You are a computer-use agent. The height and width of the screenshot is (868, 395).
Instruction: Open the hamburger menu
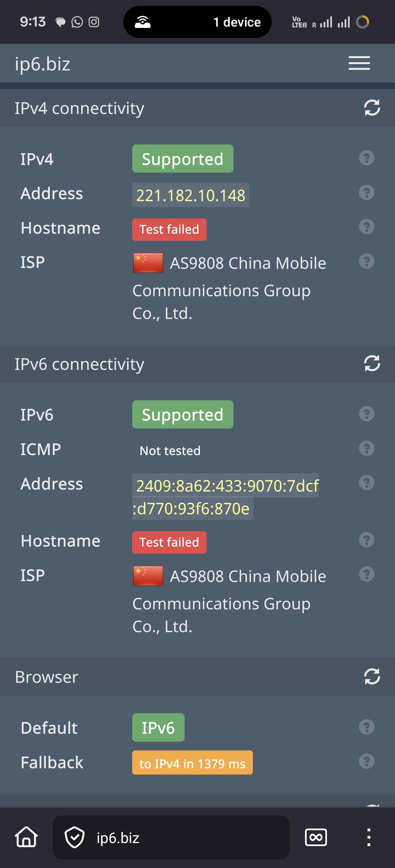[359, 63]
